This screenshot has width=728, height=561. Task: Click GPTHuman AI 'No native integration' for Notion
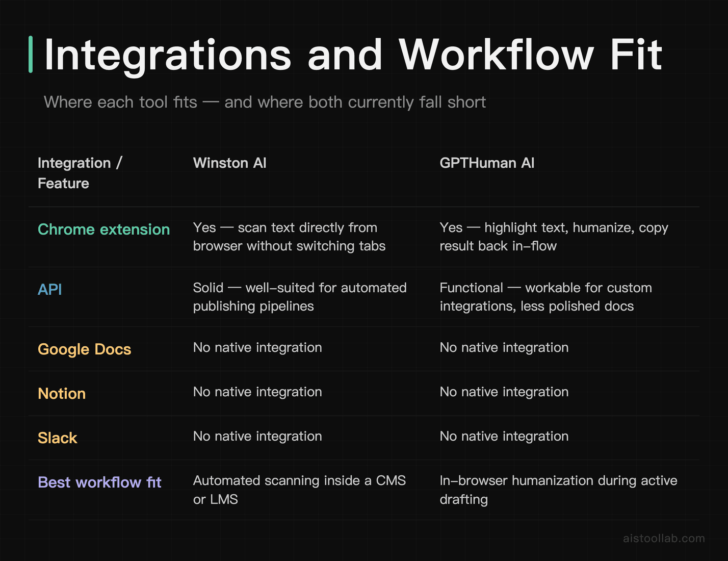point(504,392)
